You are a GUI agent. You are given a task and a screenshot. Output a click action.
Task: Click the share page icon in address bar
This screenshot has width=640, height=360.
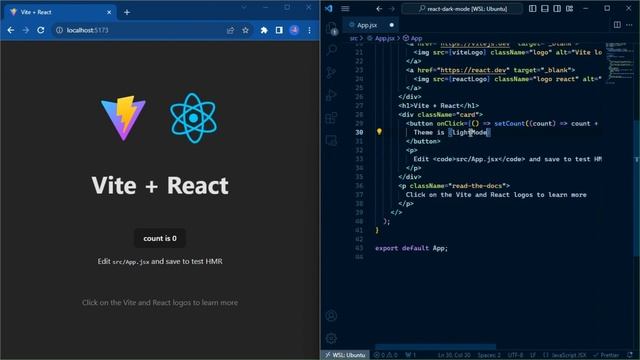230,30
